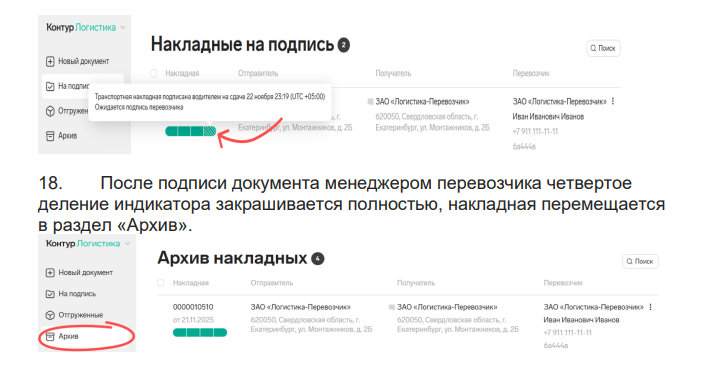Click the Получатель column header in the upper table
Image resolution: width=708 pixels, height=380 pixels.
[x=393, y=73]
